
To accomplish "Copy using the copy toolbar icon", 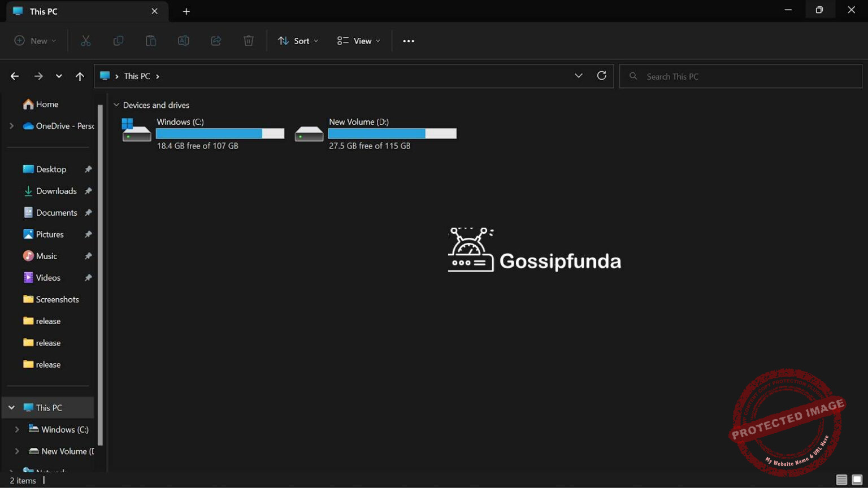I will pos(118,40).
